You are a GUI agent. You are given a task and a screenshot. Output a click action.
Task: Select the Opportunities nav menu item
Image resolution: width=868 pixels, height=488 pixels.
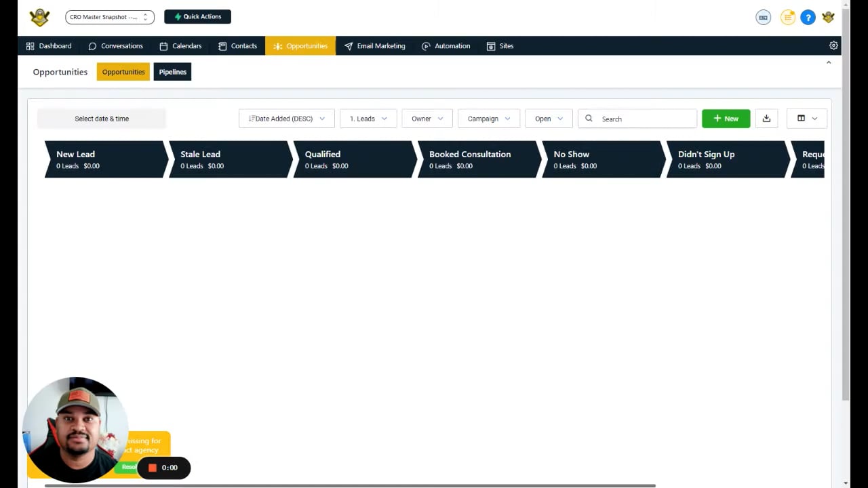pyautogui.click(x=300, y=46)
